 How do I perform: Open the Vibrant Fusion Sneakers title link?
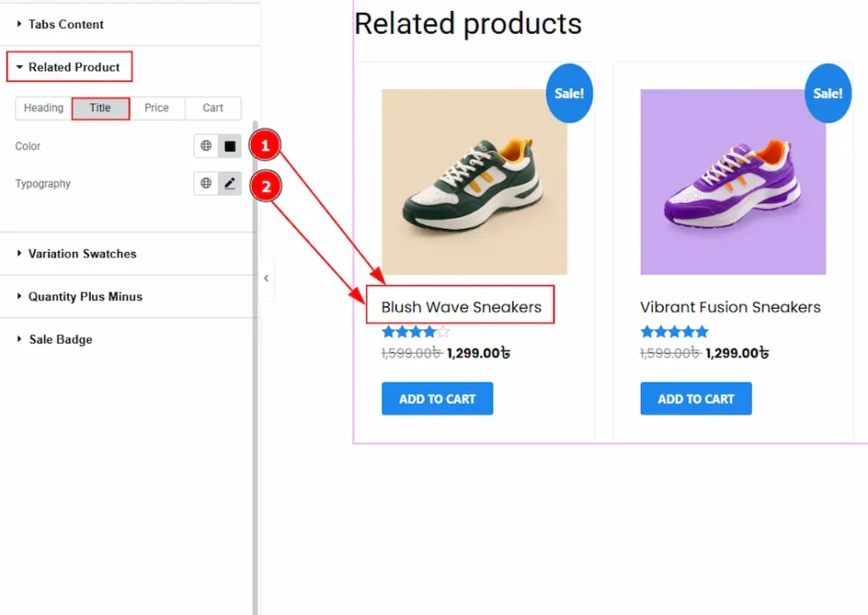[x=730, y=307]
